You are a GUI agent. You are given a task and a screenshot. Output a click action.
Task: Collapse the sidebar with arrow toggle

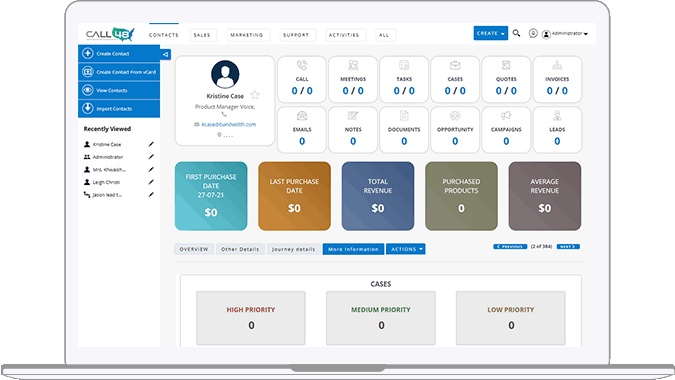(165, 54)
